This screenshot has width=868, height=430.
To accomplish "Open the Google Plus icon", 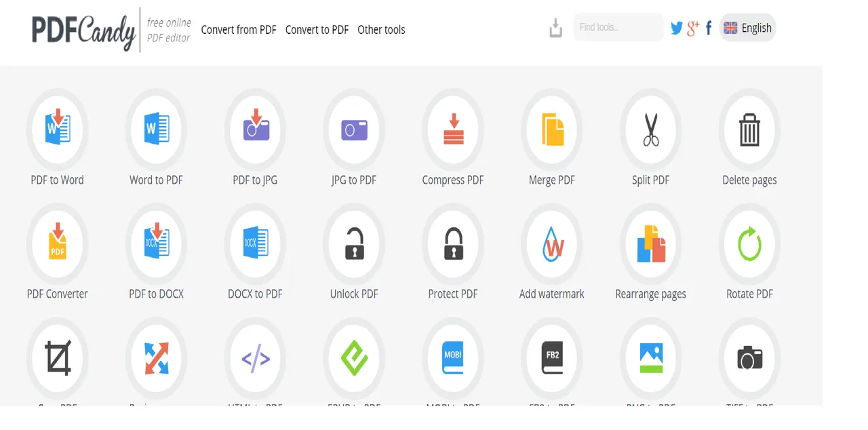I will (693, 28).
